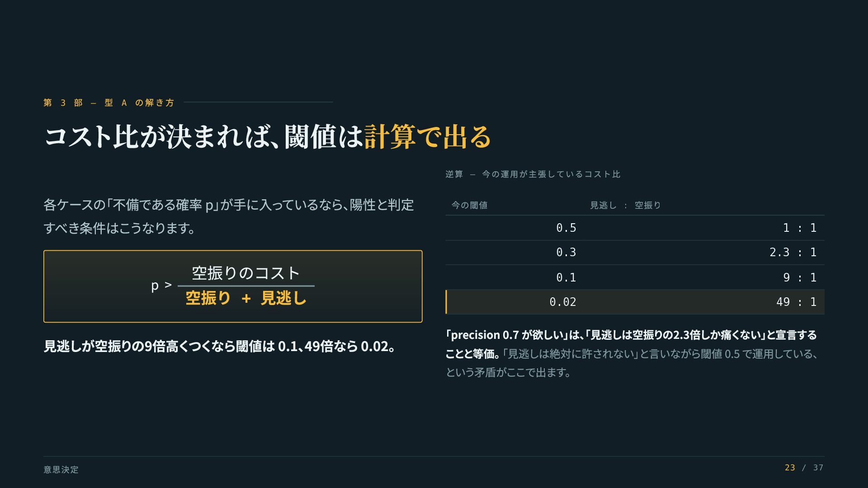Screen dimensions: 868x488
Task: Select the bold sentence starting precision 0.7
Action: pos(631,344)
